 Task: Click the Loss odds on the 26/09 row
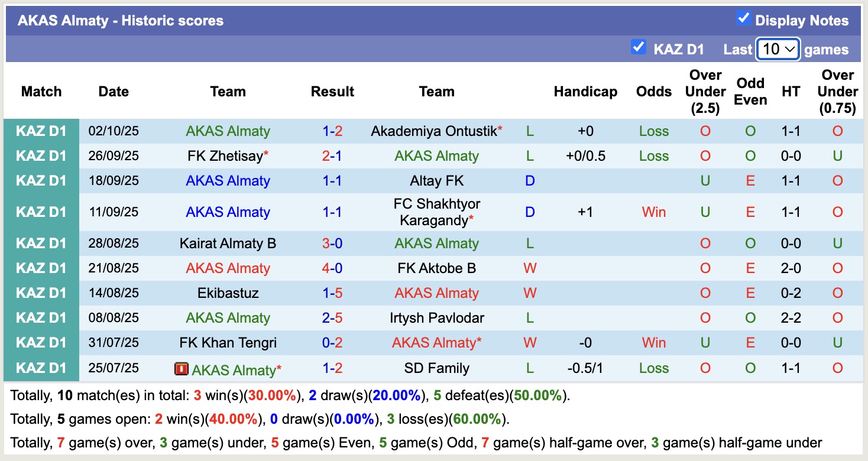pyautogui.click(x=653, y=155)
